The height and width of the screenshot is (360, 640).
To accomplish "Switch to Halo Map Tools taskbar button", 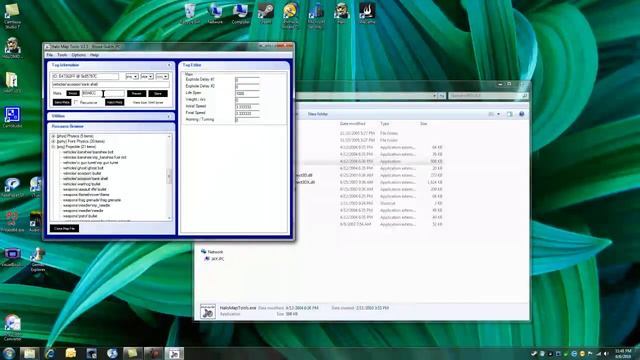I will (174, 353).
